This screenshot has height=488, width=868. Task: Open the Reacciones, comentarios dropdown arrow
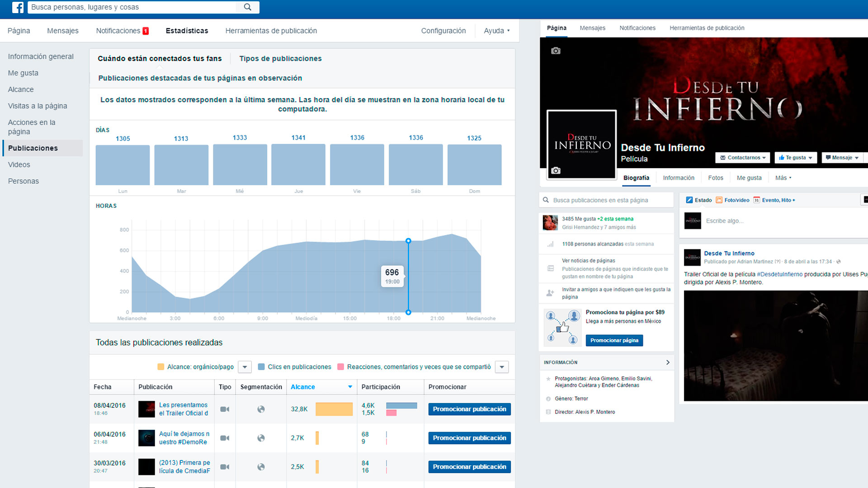point(502,367)
